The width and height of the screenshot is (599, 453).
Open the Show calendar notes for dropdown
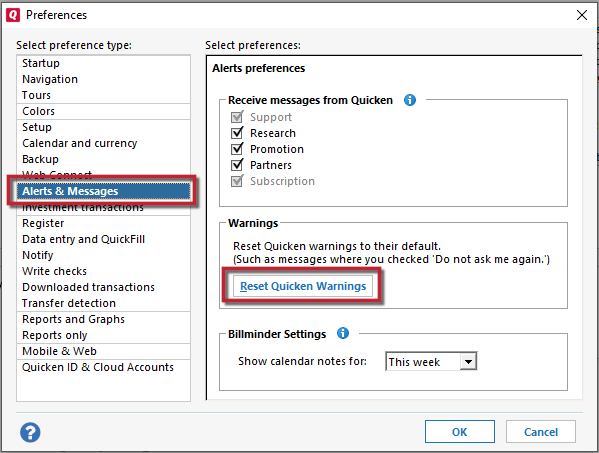click(468, 361)
